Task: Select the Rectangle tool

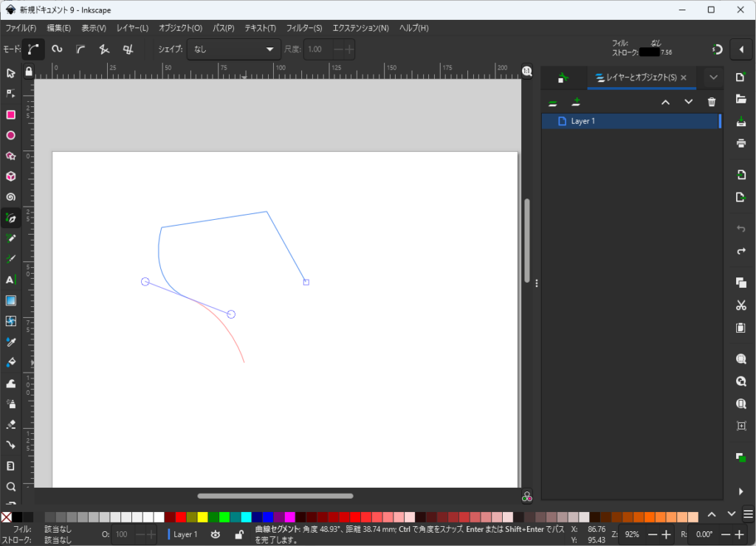Action: (10, 114)
